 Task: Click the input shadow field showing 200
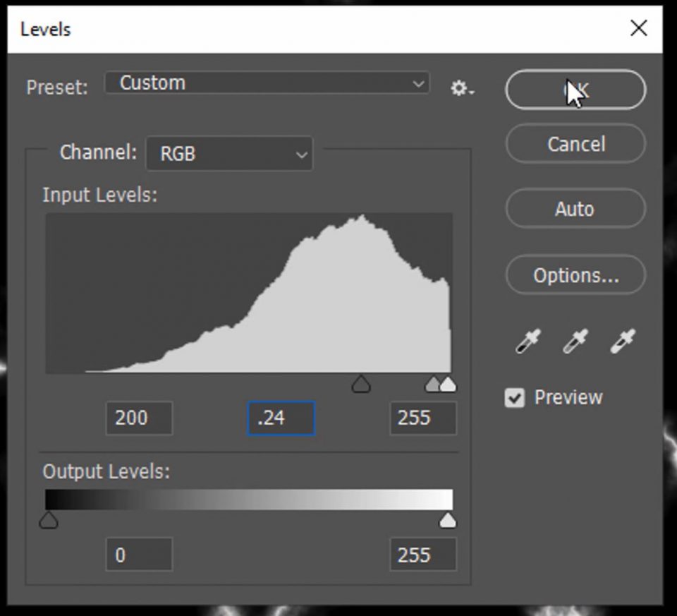pyautogui.click(x=139, y=418)
